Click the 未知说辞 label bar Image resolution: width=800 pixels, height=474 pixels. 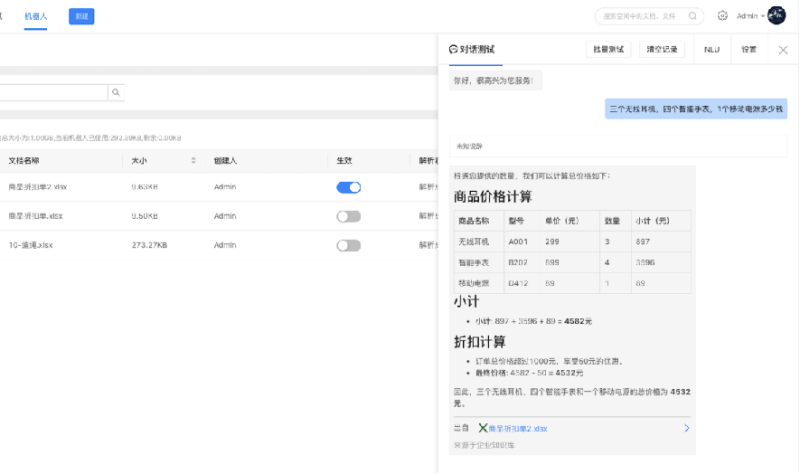618,146
